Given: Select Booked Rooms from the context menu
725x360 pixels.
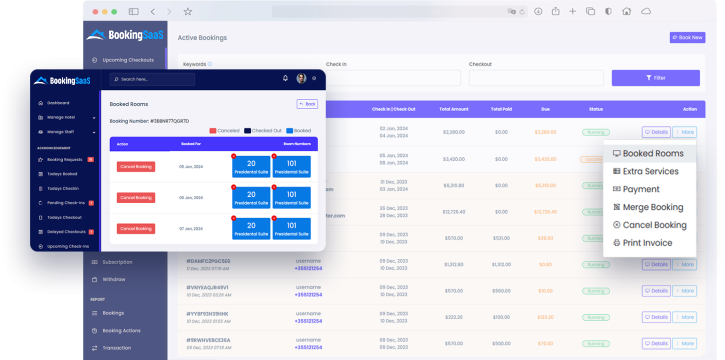Looking at the screenshot, I should point(649,153).
